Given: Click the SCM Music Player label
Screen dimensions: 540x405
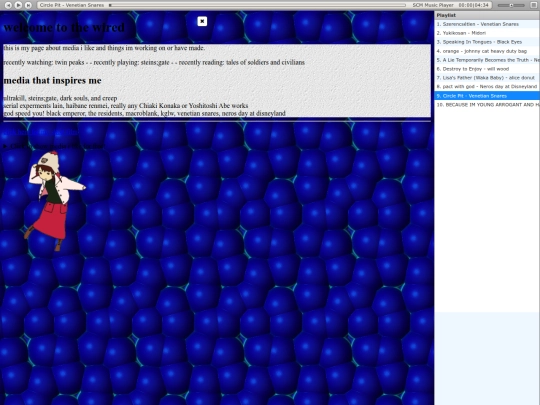Looking at the screenshot, I should click(433, 5).
